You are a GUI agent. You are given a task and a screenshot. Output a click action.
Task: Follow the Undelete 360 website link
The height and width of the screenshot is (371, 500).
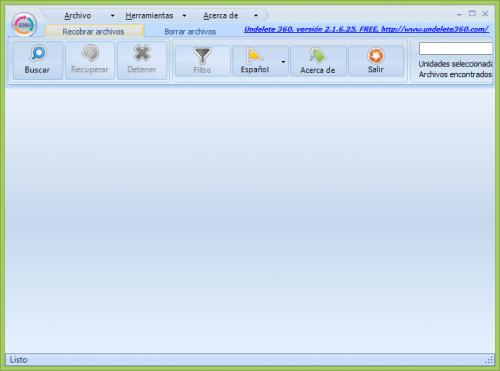tap(366, 29)
